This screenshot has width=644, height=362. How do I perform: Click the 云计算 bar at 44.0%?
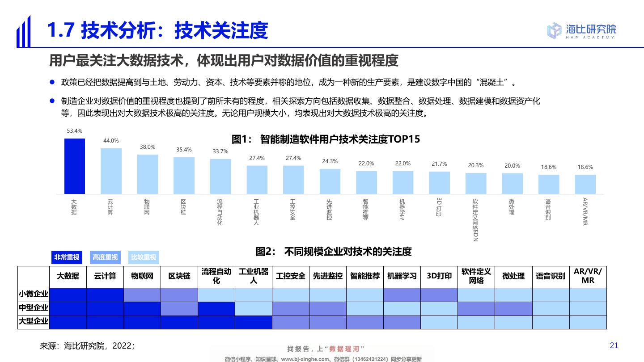tap(111, 171)
